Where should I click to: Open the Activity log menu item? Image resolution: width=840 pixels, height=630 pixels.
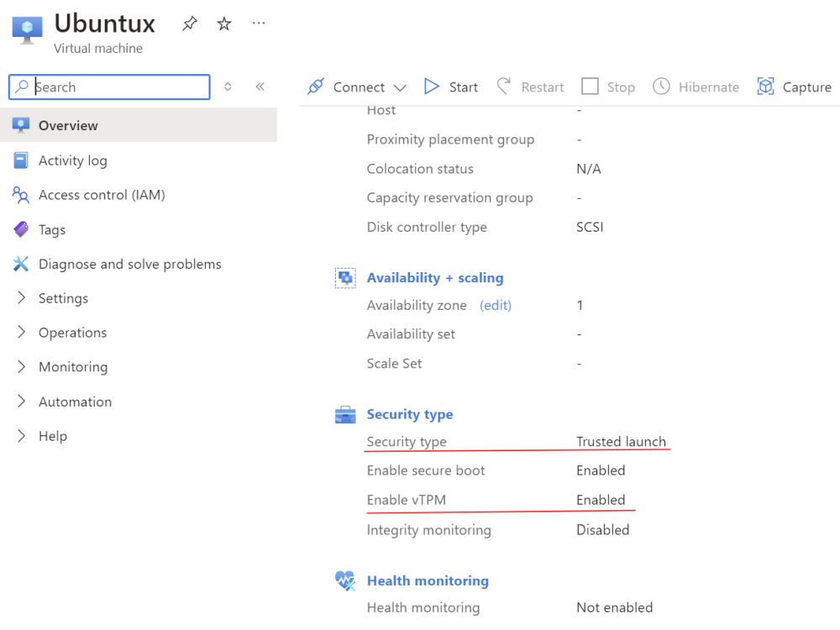(73, 160)
